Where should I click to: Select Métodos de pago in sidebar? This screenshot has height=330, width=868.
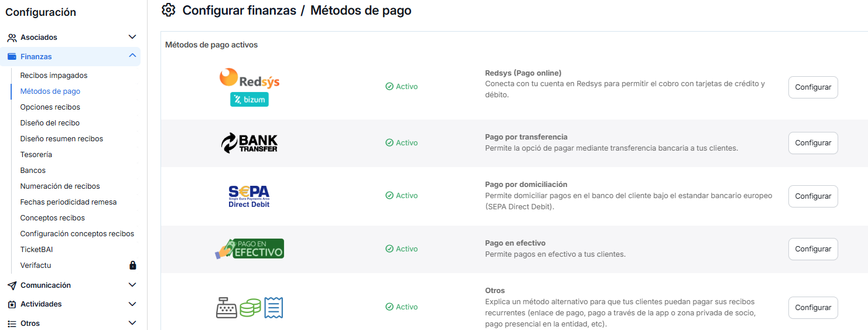[50, 91]
